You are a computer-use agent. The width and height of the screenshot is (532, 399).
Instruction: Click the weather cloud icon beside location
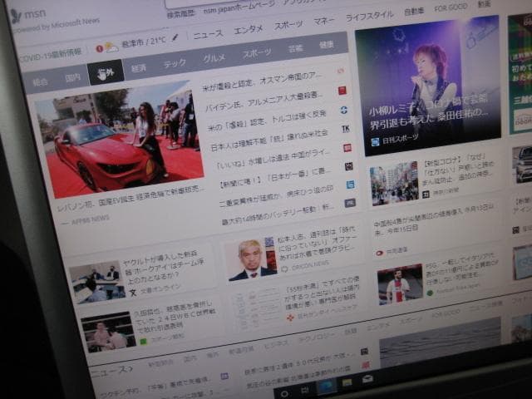pos(111,48)
